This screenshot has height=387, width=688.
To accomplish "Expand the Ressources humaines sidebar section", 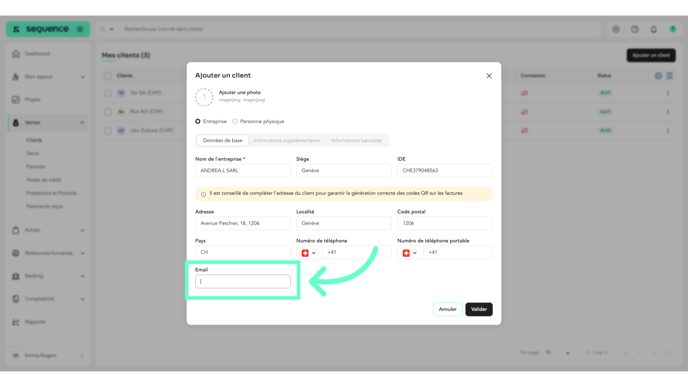I will pos(47,253).
